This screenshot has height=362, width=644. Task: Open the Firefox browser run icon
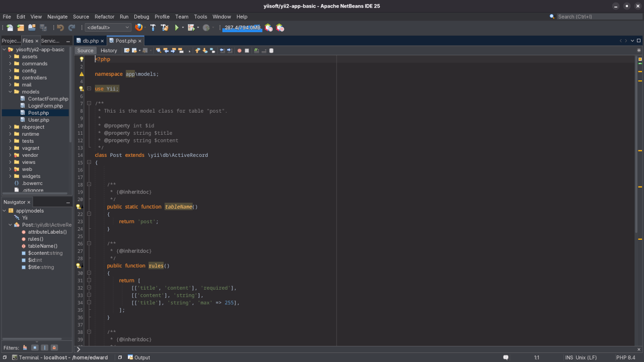pos(138,28)
